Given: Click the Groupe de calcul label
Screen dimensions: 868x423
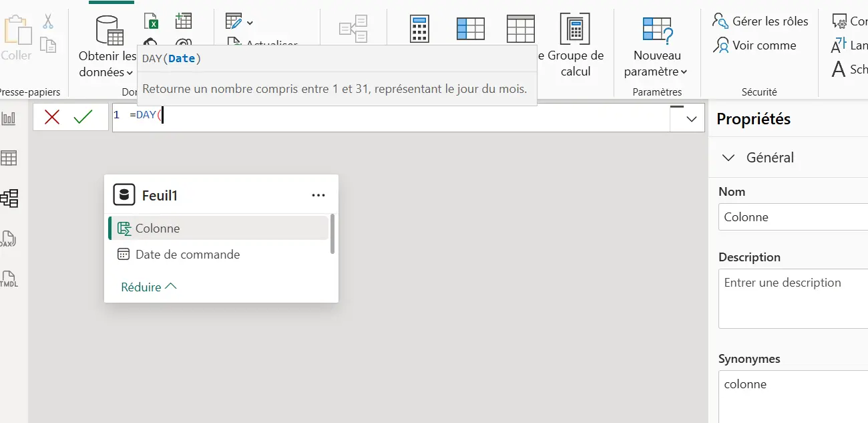Looking at the screenshot, I should pyautogui.click(x=576, y=63).
